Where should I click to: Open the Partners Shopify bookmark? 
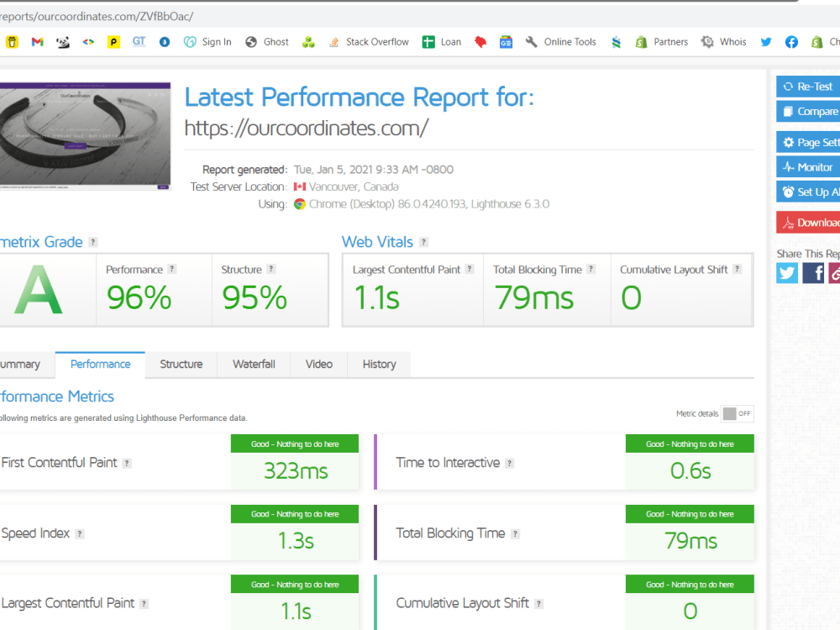click(x=662, y=42)
